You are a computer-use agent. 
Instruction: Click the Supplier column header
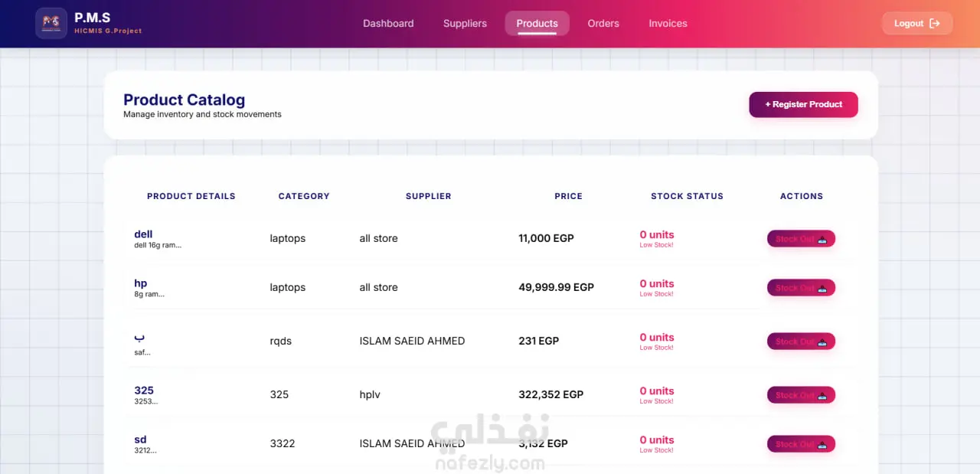tap(429, 196)
